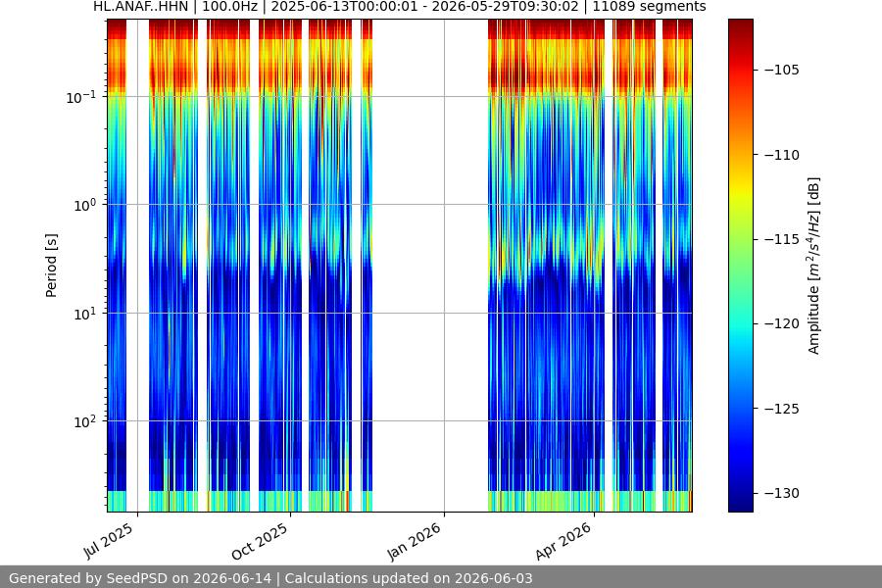Click the −105 colorbar tick label
This screenshot has width=882, height=588.
tap(782, 70)
